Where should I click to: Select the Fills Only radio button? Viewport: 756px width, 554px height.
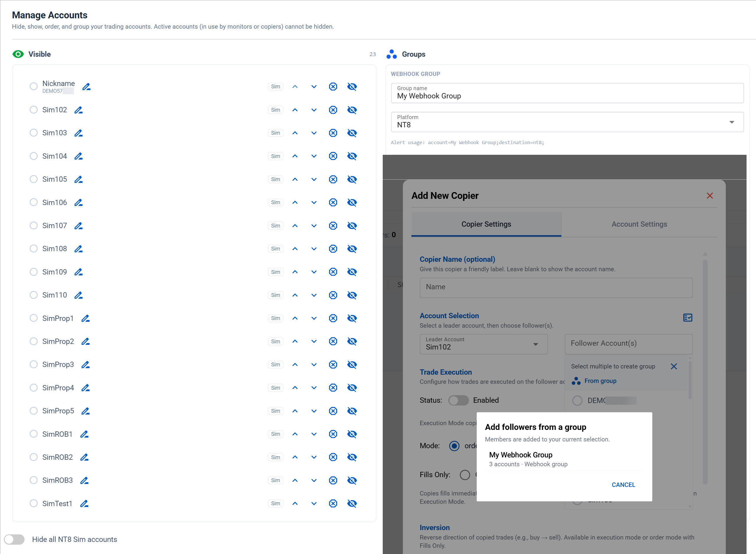[465, 475]
